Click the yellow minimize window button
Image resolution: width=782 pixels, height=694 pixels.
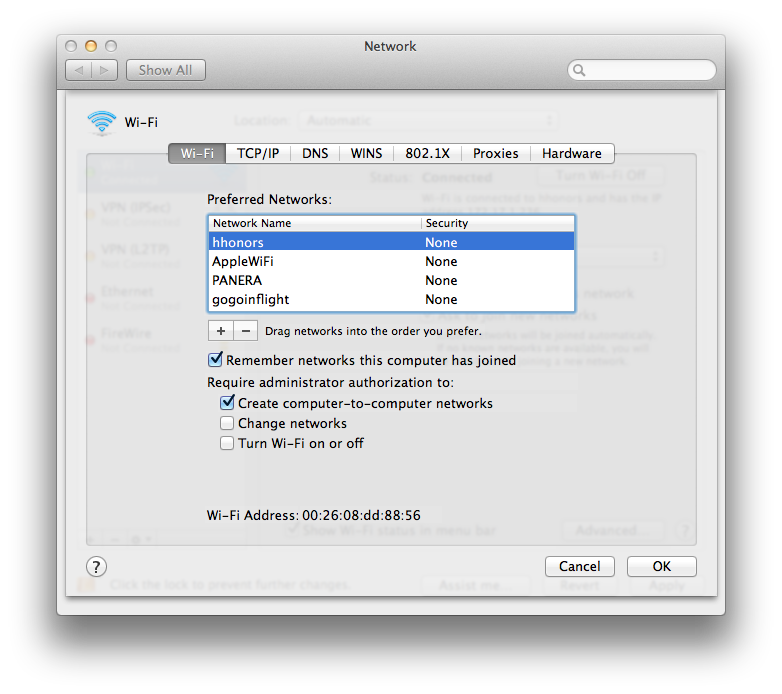coord(91,46)
